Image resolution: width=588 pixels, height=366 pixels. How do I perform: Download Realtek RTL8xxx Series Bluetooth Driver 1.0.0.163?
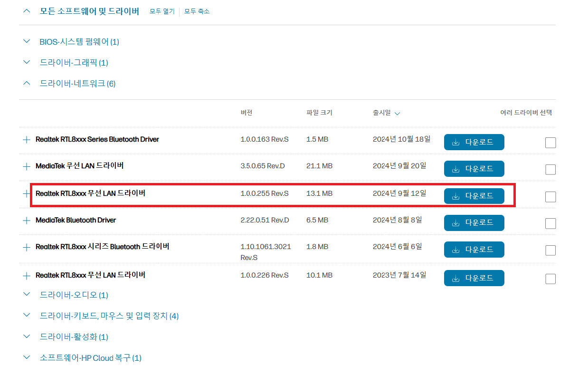click(474, 142)
